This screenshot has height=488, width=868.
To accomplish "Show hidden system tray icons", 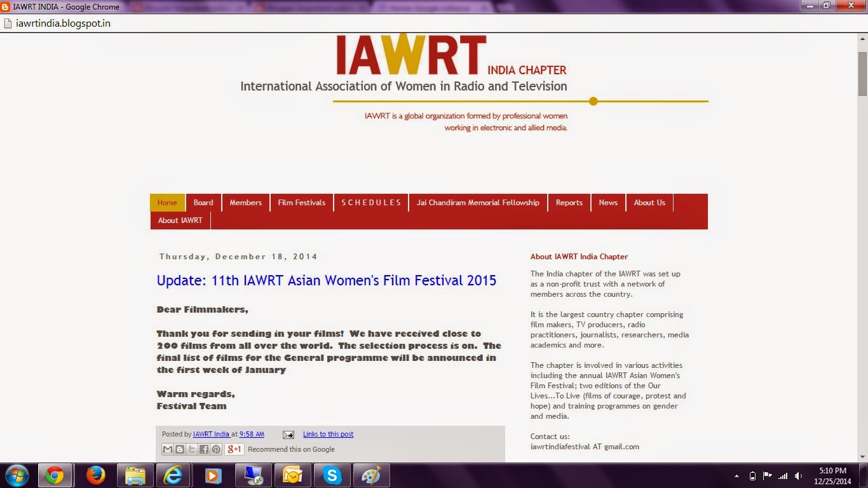I will (737, 476).
